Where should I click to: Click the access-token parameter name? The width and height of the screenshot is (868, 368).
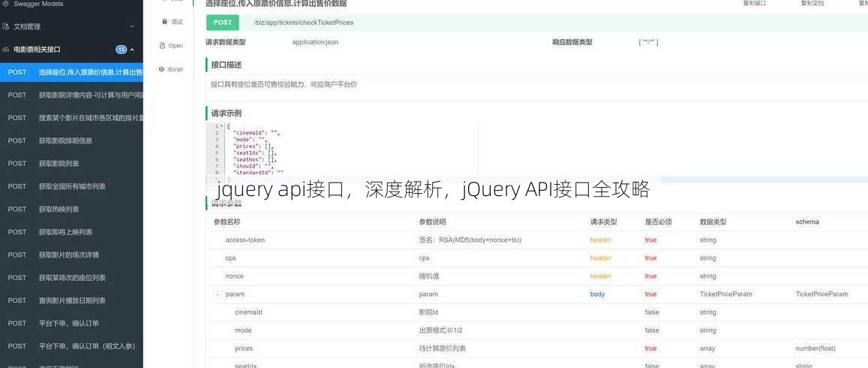[x=245, y=240]
